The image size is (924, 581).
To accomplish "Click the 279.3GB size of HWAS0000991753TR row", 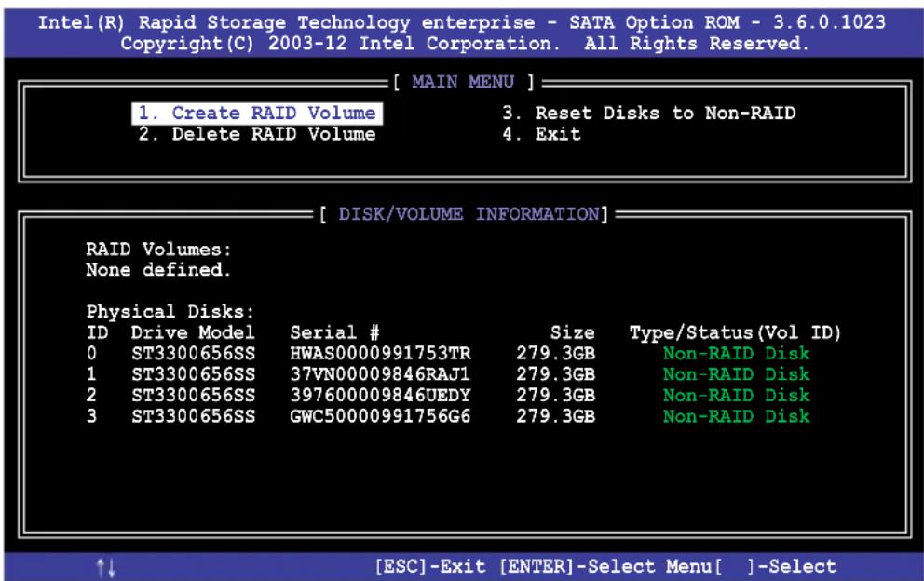I will pyautogui.click(x=556, y=354).
